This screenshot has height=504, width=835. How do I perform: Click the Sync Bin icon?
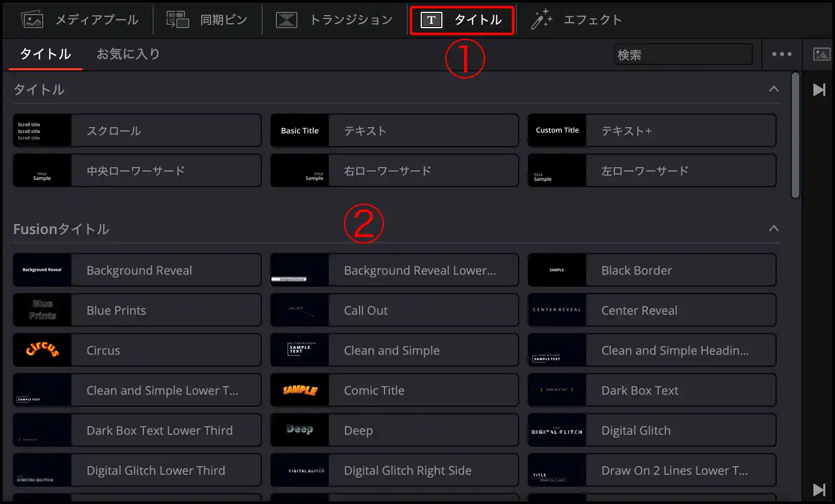(x=177, y=20)
